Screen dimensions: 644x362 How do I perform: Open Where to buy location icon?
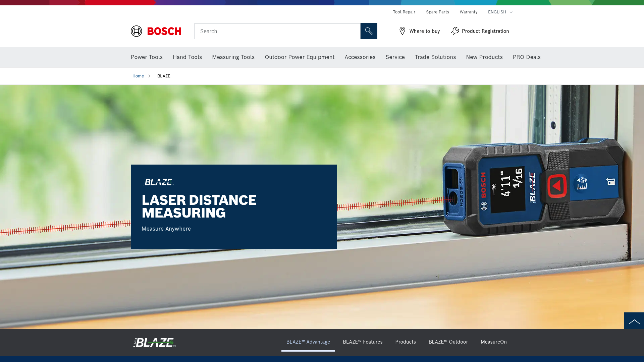402,31
